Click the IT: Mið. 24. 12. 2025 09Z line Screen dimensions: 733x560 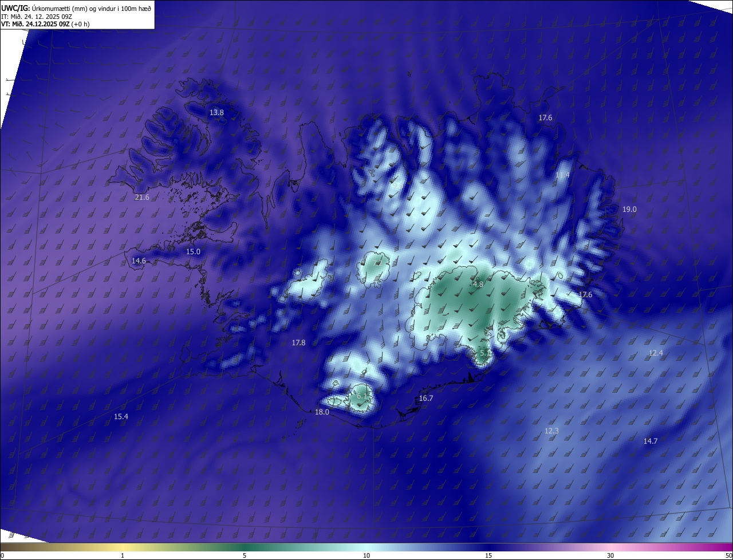(x=37, y=16)
